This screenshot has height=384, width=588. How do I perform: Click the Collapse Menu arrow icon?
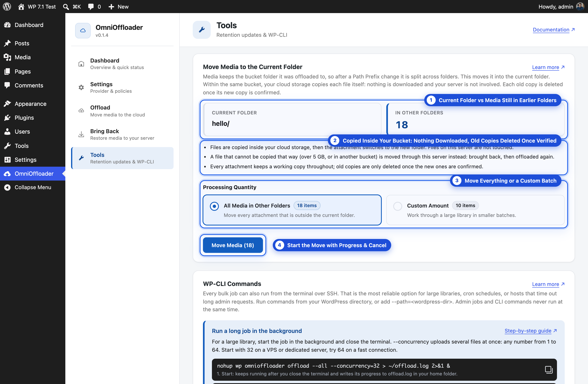[7, 187]
